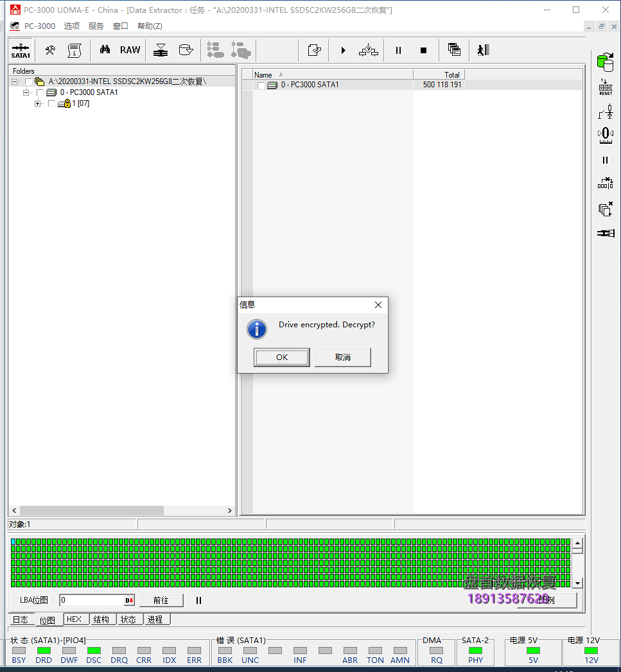Click the RESET sidebar icon

(606, 87)
